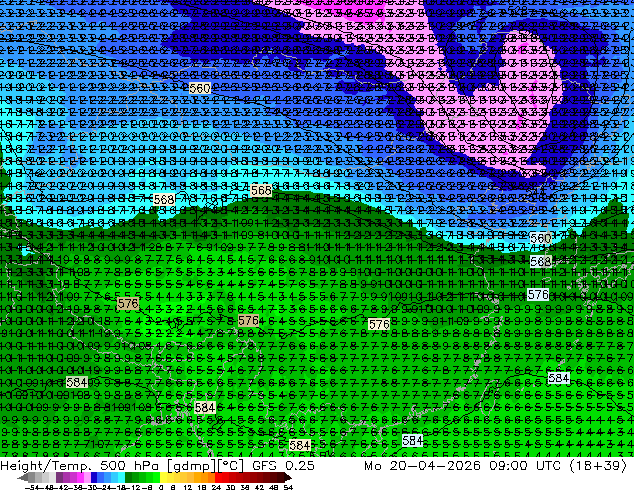Pick the dark green swatch at -12
Screen dimensions: 634x490
128,477
